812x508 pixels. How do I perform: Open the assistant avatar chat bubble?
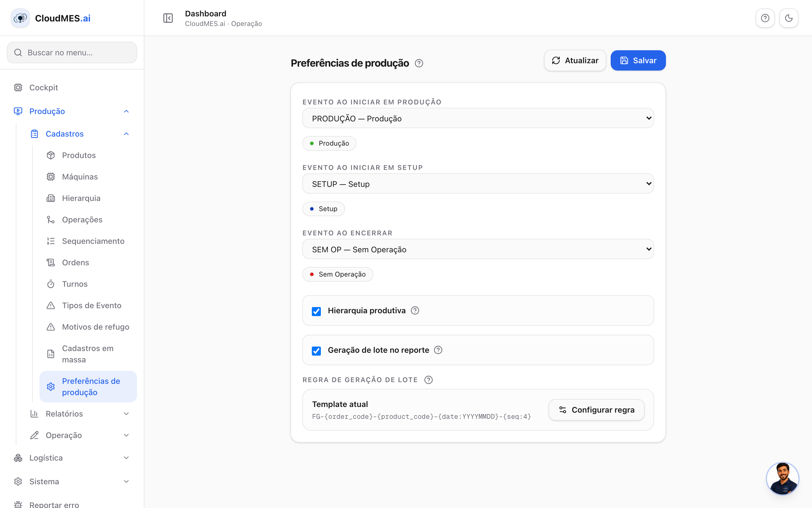782,478
